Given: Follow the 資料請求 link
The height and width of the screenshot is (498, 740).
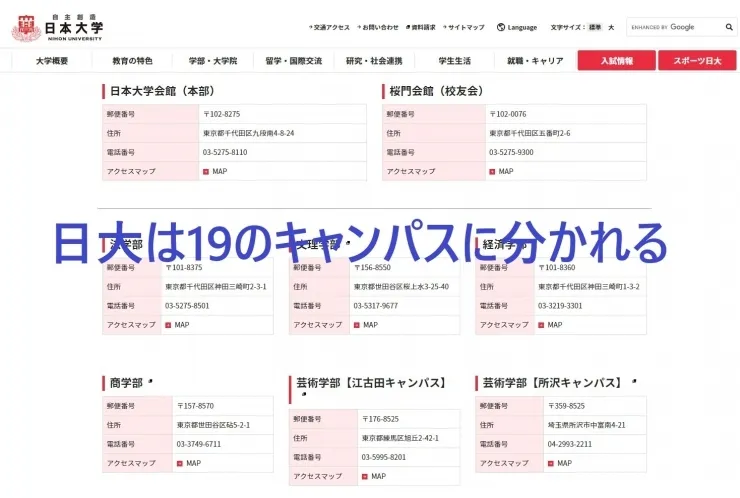Looking at the screenshot, I should [421, 27].
